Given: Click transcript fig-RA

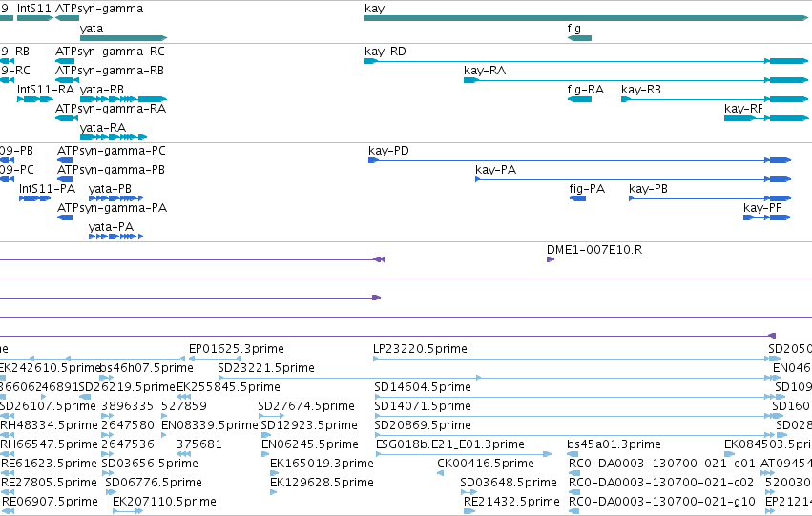Looking at the screenshot, I should pyautogui.click(x=579, y=99).
